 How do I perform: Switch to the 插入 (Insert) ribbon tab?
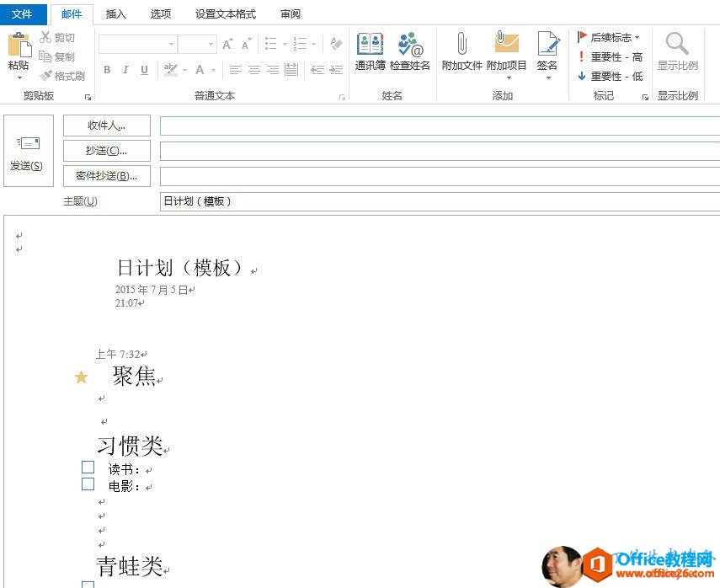[x=116, y=13]
